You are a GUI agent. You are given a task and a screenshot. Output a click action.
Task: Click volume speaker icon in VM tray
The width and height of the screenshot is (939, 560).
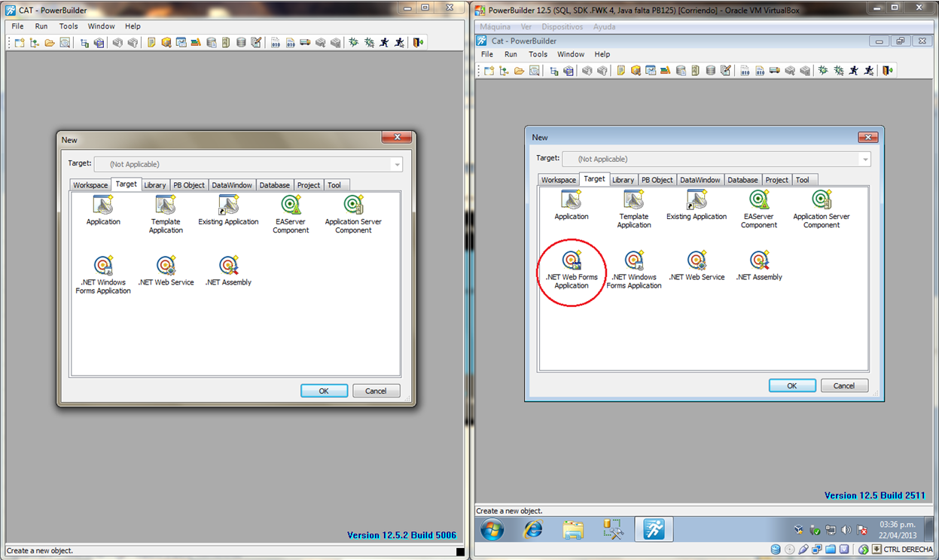846,530
